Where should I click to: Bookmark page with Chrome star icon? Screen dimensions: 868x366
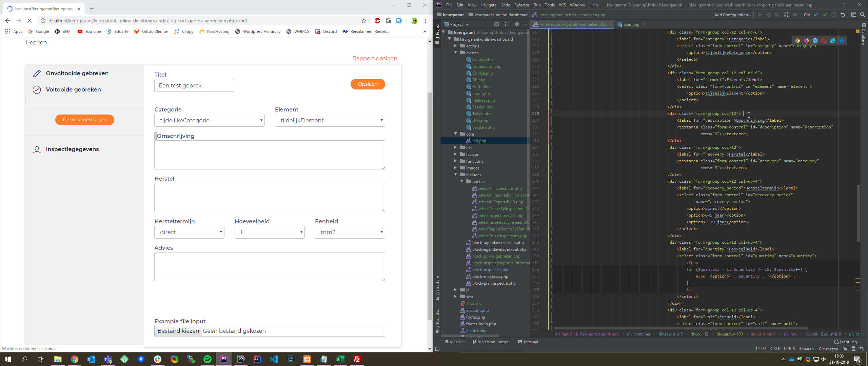point(364,21)
